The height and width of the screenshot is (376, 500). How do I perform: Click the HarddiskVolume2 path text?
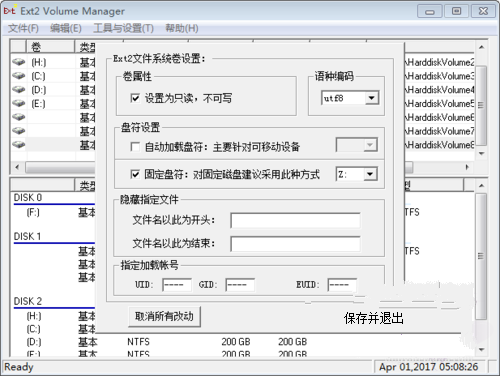(x=439, y=62)
